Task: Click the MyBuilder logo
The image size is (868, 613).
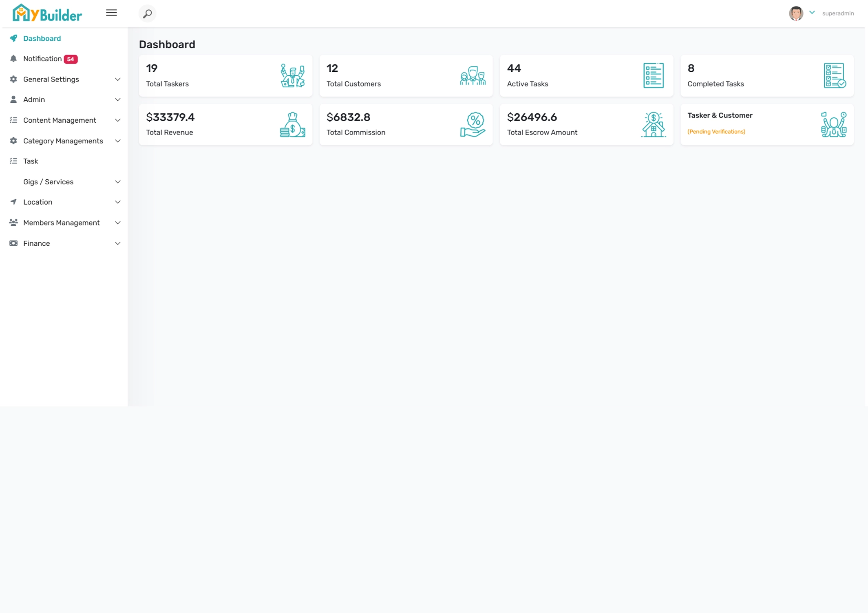Action: (x=47, y=13)
